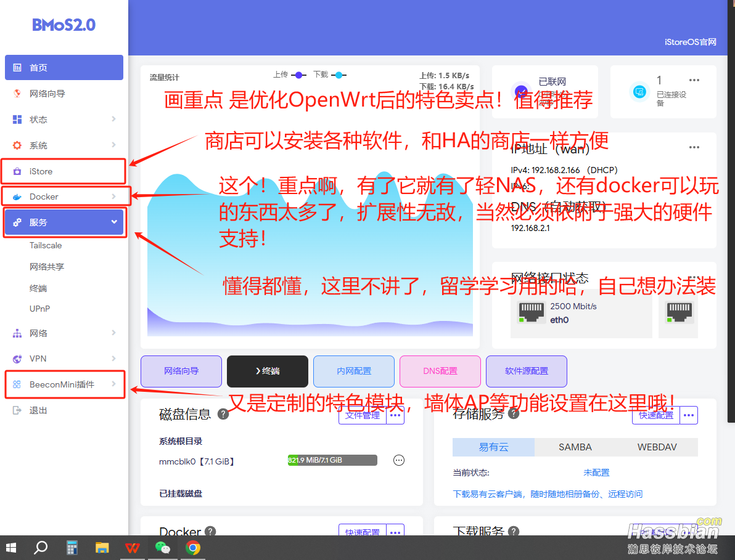Click the DNS配置 button
This screenshot has height=560, width=735.
(x=440, y=371)
